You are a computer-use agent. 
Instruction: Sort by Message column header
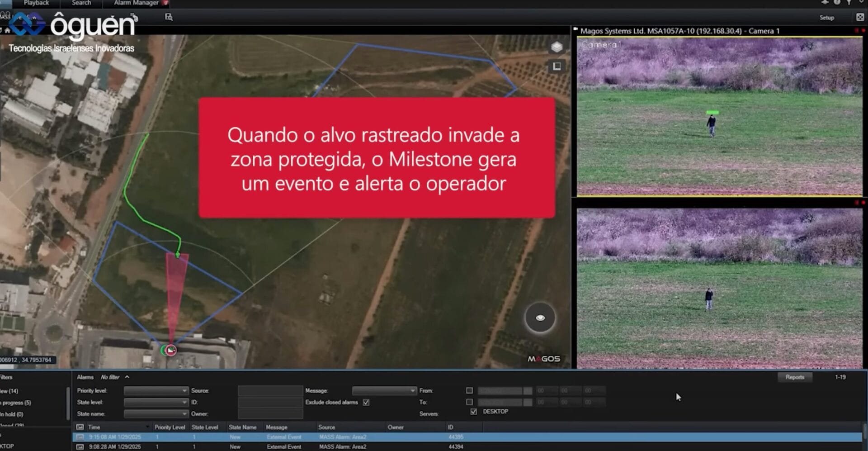pos(289,427)
